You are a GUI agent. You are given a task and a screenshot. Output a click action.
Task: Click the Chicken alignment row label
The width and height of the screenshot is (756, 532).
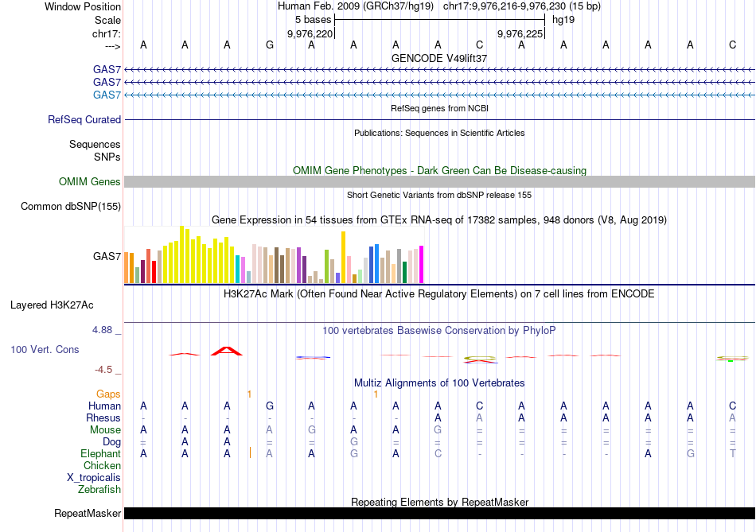point(102,465)
